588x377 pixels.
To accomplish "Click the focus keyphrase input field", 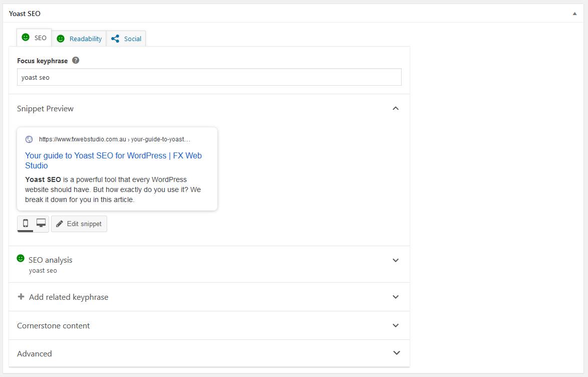I will (209, 77).
